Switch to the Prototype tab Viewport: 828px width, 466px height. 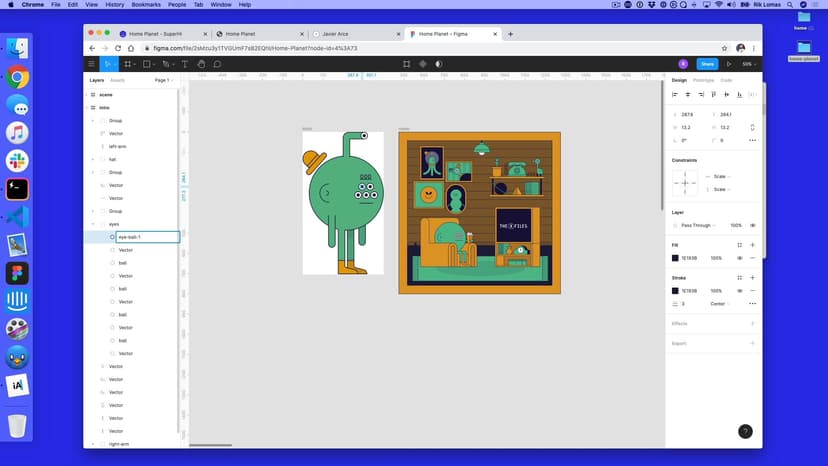(x=704, y=80)
